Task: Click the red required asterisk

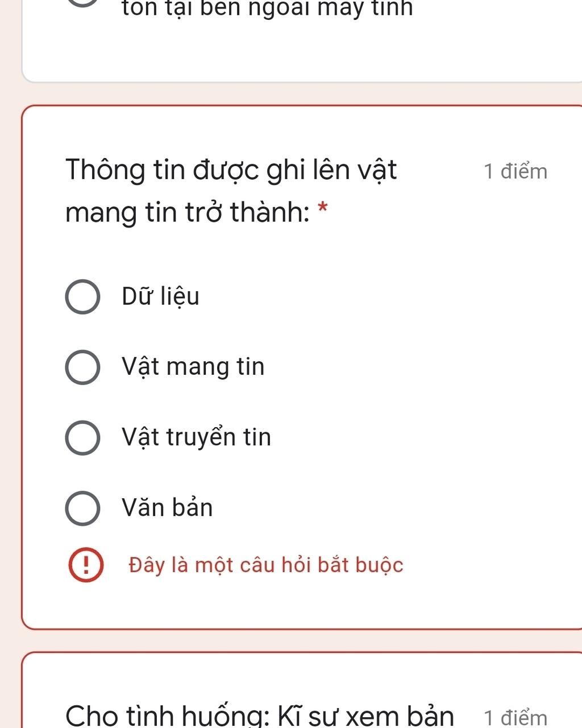Action: click(323, 209)
